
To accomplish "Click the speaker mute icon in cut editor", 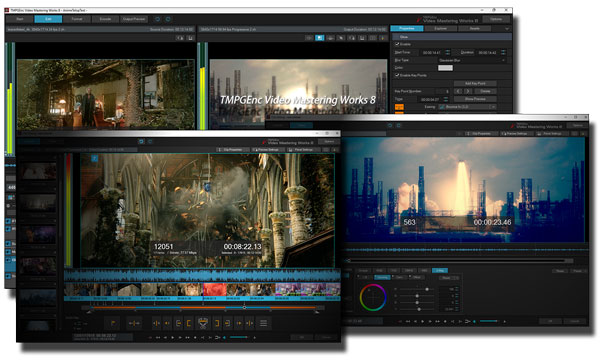I will pos(225,337).
